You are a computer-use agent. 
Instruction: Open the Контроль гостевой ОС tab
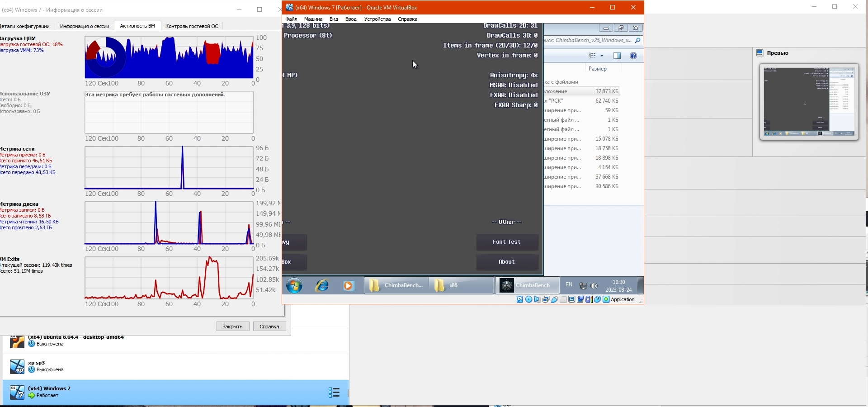click(x=192, y=26)
